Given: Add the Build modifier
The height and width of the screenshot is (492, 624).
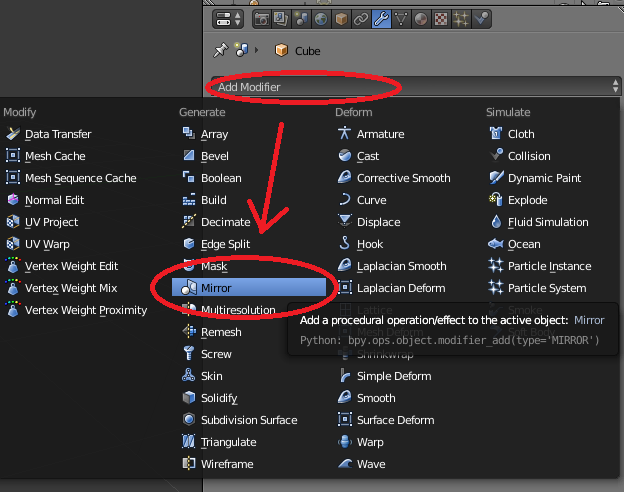Looking at the screenshot, I should pyautogui.click(x=204, y=200).
